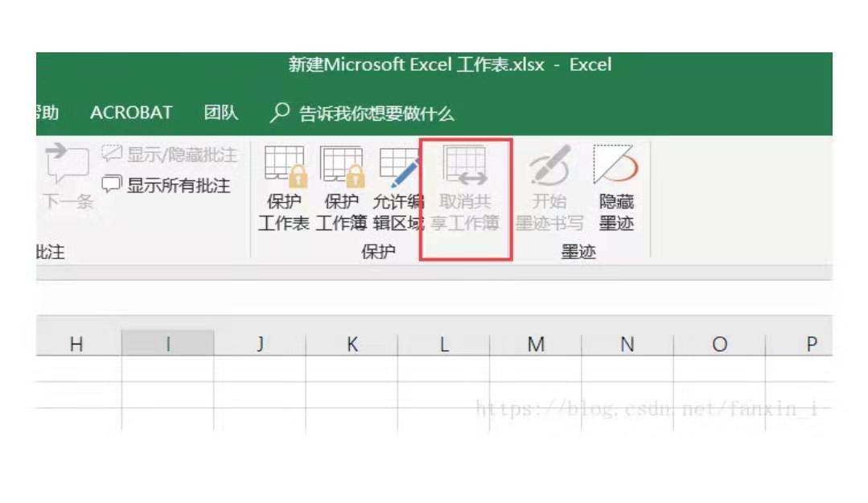Click Unshare Workbook (取消共享工作簿) button
The image size is (868, 503).
click(466, 188)
